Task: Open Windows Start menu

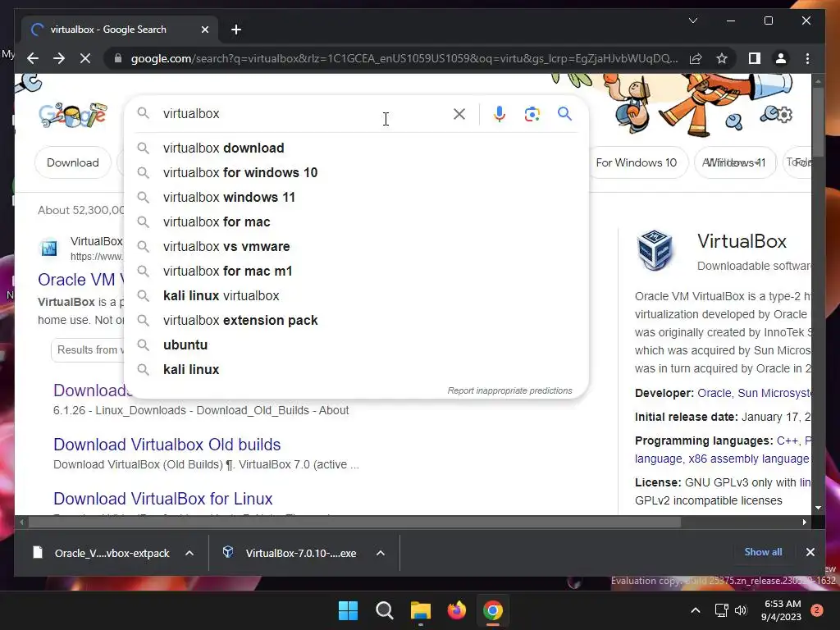Action: (x=348, y=610)
